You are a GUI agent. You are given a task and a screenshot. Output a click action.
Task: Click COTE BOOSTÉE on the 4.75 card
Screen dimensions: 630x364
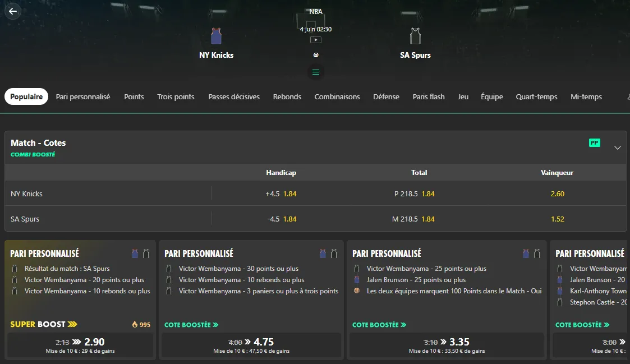(x=191, y=325)
